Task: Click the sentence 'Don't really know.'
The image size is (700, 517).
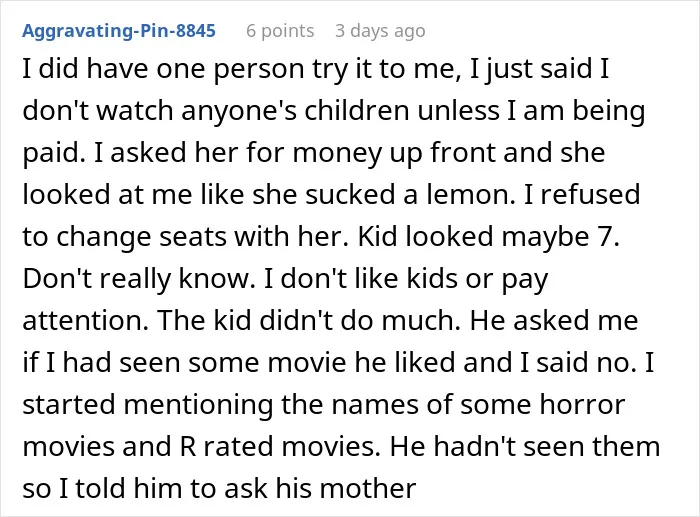Action: [x=139, y=279]
